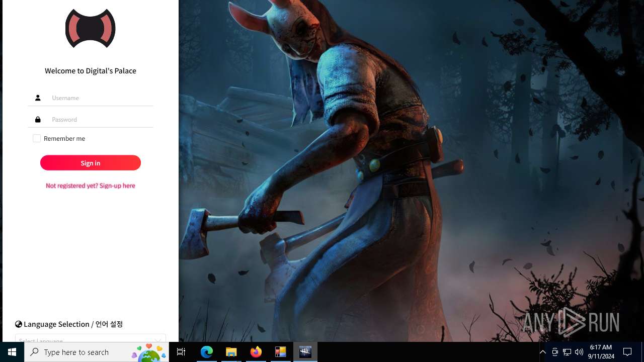Show hidden system tray icons
This screenshot has width=644, height=362.
(x=542, y=352)
